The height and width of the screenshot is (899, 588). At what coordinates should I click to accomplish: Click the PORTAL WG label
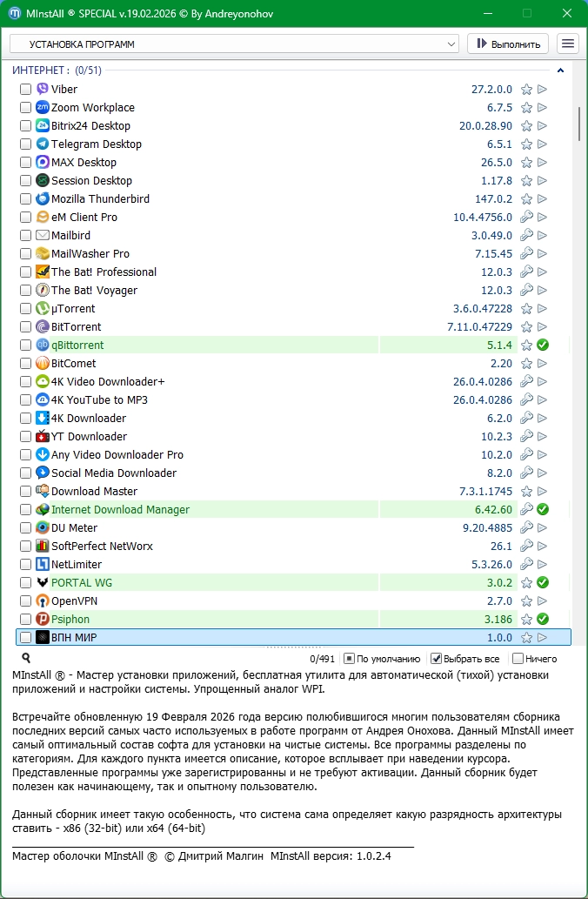82,582
